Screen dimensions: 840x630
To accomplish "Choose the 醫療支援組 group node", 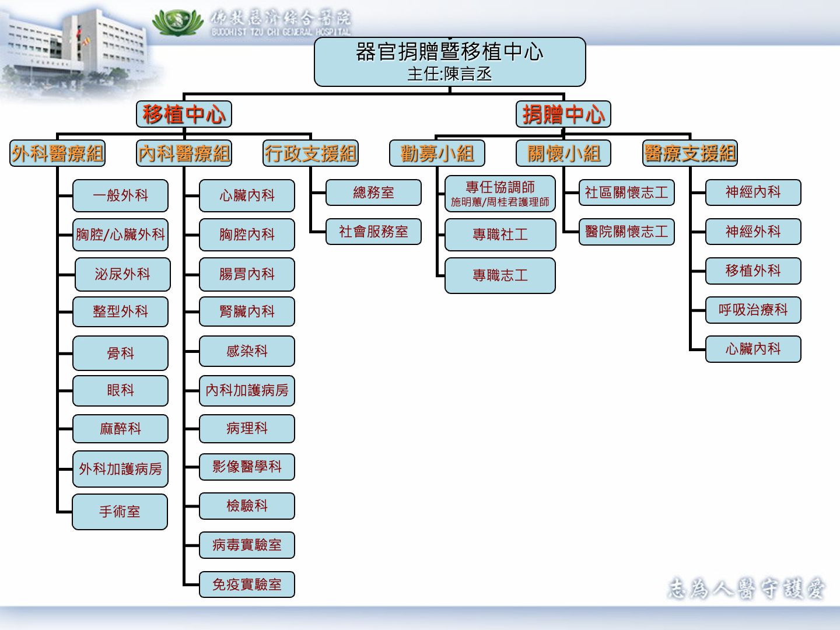I will 690,153.
